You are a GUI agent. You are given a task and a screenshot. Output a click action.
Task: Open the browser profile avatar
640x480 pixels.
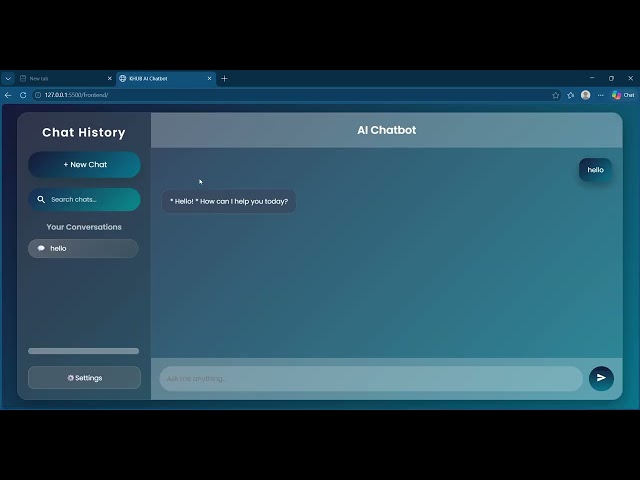(x=585, y=95)
